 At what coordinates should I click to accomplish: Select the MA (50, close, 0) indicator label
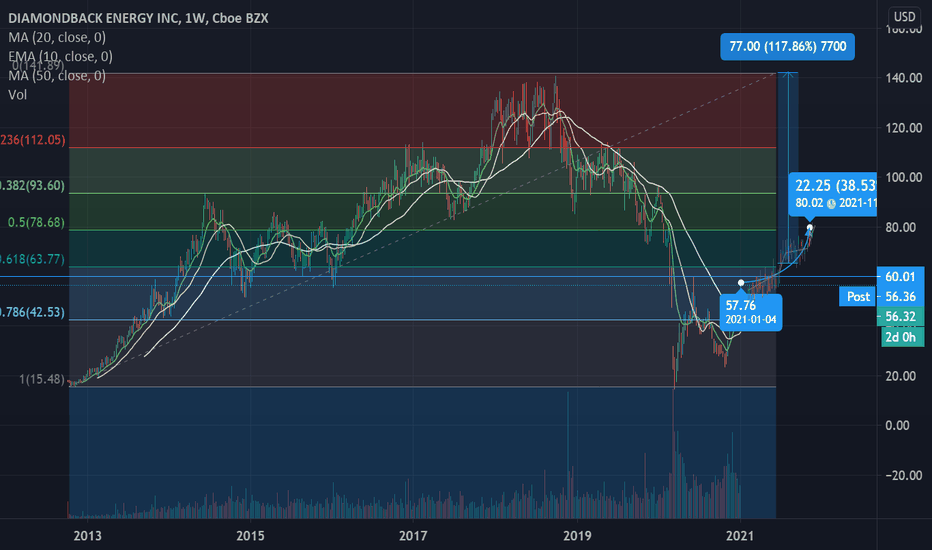coord(57,76)
